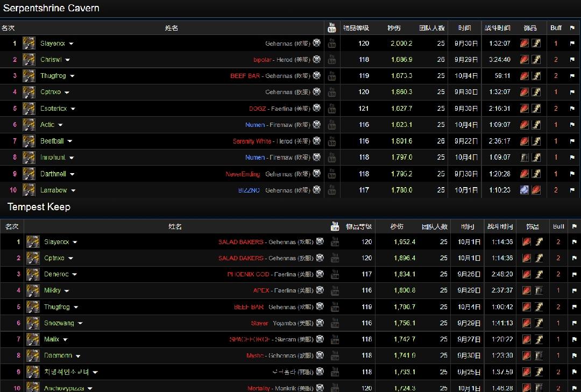Click the second trinket icon in Daemonn's row

pos(539,355)
